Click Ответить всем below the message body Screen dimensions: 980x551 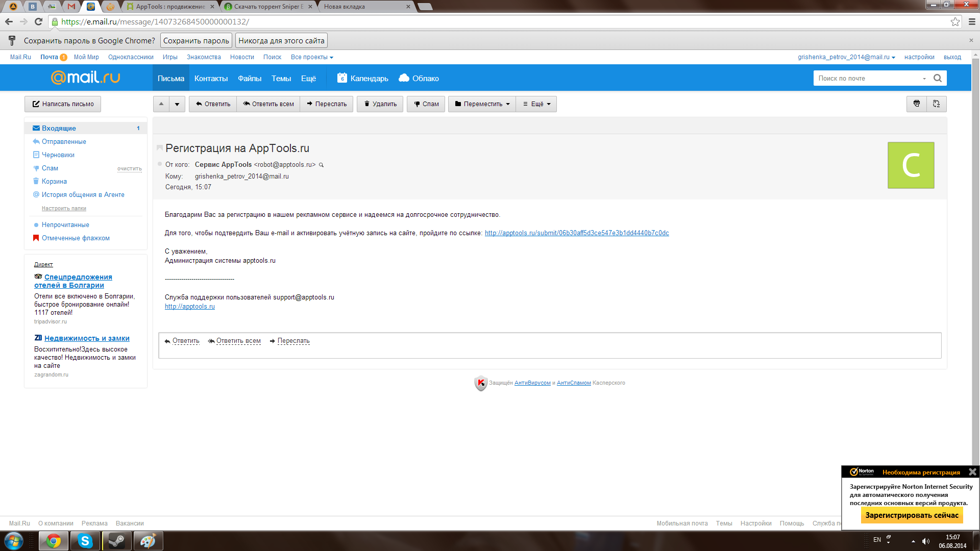coord(238,341)
